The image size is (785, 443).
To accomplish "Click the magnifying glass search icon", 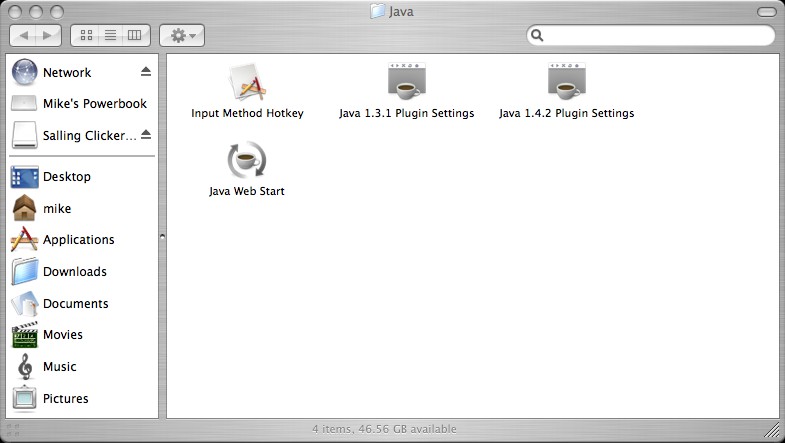I will [x=537, y=35].
